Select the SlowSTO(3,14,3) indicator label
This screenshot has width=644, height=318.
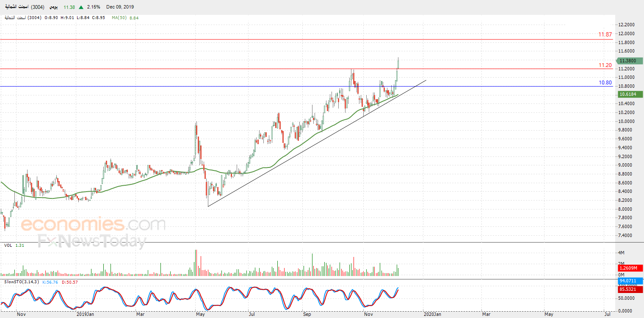coord(21,282)
